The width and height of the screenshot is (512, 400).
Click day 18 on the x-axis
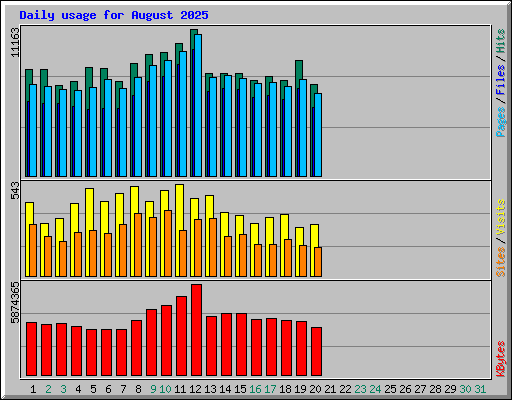(285, 389)
